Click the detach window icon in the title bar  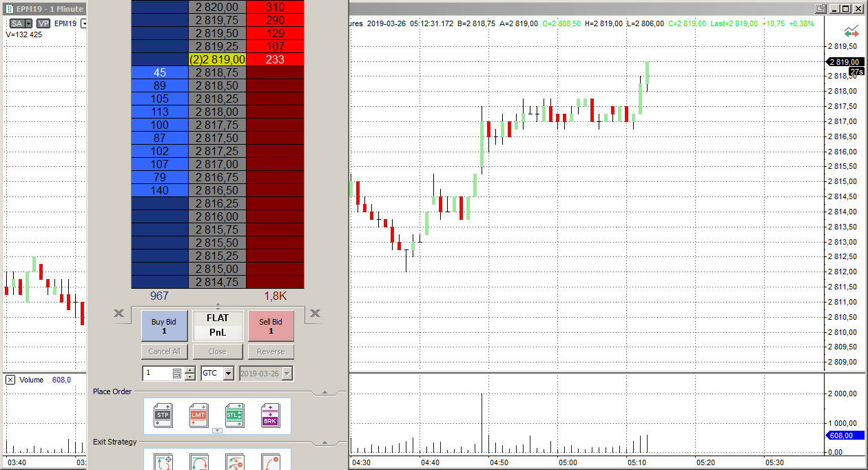(820, 9)
